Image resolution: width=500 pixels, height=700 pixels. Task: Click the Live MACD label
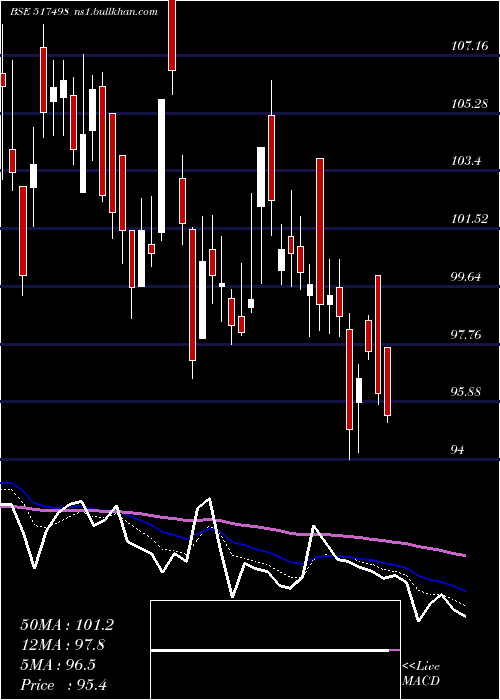(x=421, y=674)
